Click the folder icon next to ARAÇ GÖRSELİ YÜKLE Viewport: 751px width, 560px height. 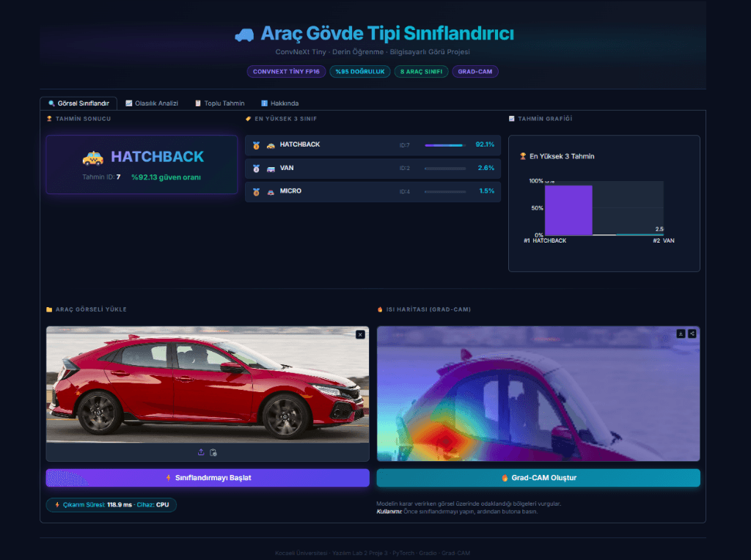coord(49,309)
